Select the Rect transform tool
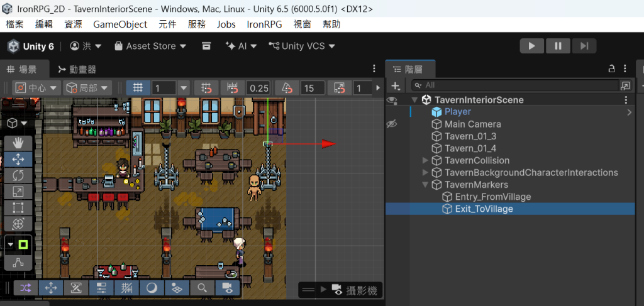The image size is (644, 306). coord(18,207)
